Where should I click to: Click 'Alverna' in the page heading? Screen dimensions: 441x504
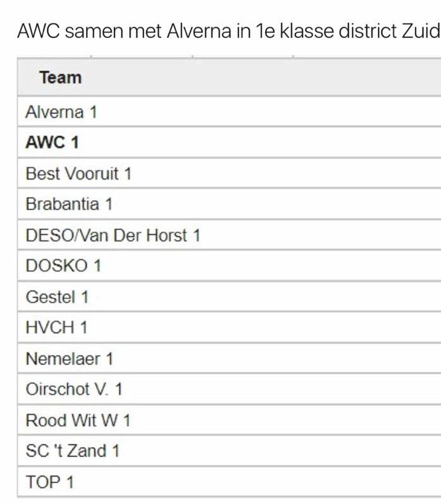click(x=199, y=31)
